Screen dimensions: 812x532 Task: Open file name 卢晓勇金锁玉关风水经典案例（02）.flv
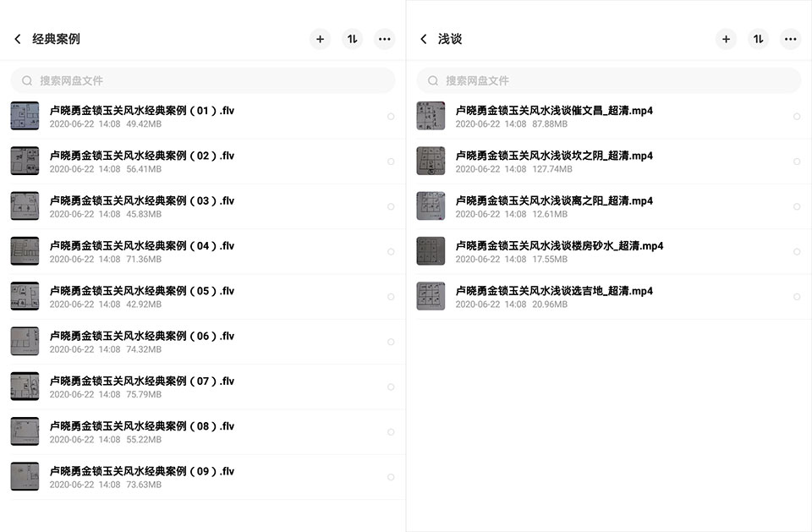[142, 156]
